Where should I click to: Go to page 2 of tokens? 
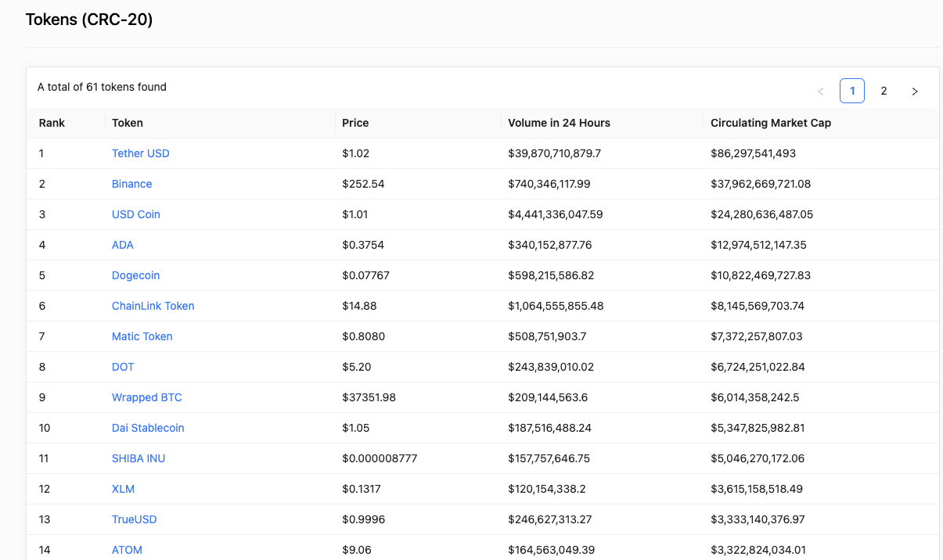coord(884,91)
